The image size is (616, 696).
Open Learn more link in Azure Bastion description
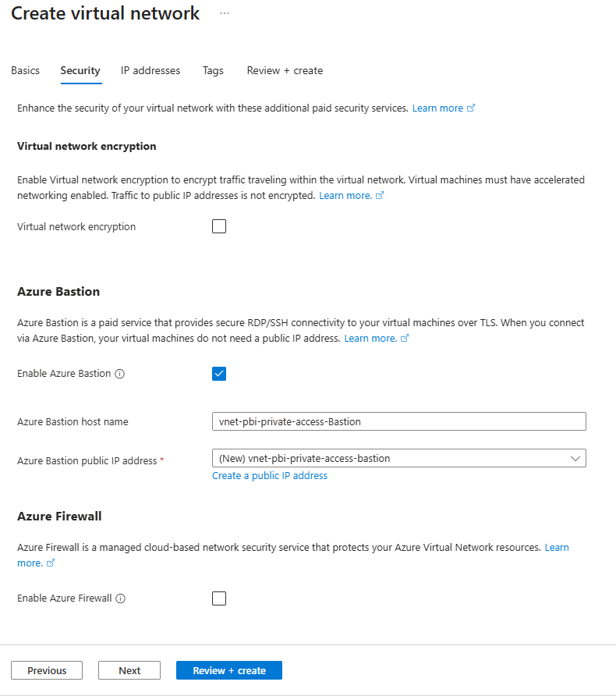pos(370,339)
